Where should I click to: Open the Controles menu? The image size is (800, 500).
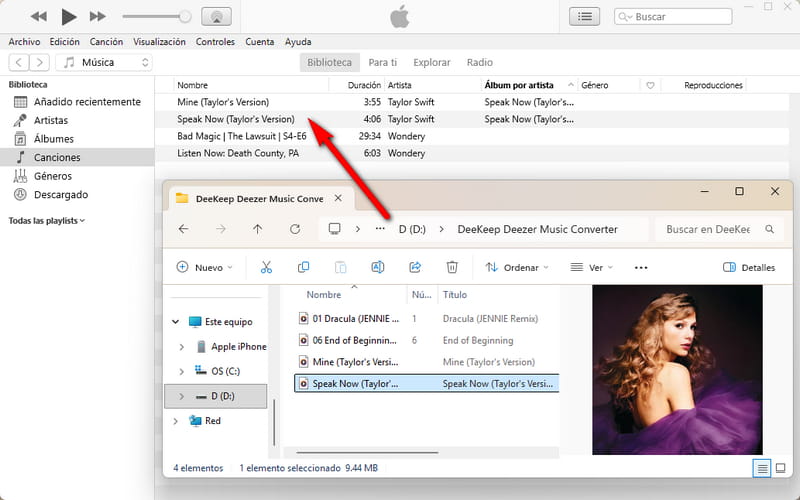[215, 42]
